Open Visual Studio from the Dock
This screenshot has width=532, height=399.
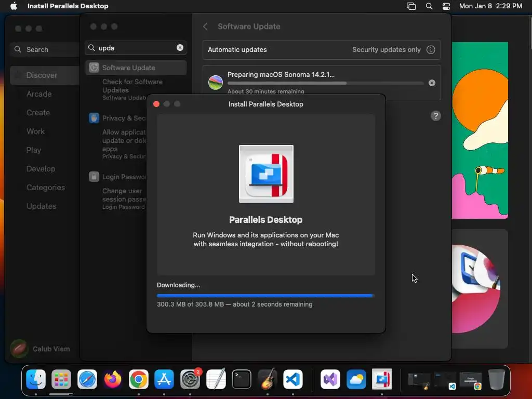pos(330,379)
